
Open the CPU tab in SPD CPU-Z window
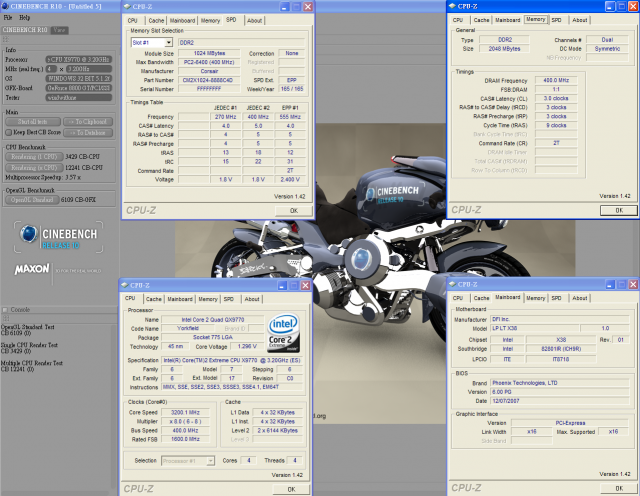coord(133,20)
